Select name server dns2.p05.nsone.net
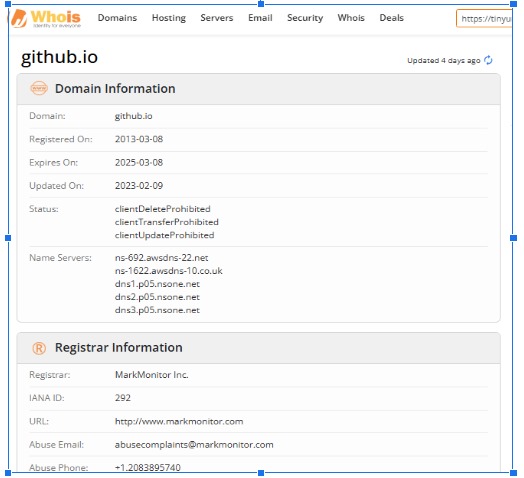 point(157,297)
